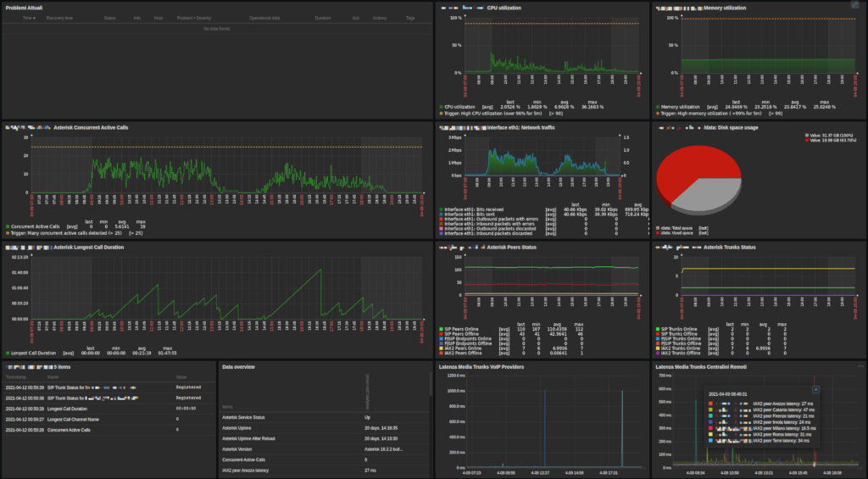Click Asterisk Uptime After Reload row

tap(324, 438)
